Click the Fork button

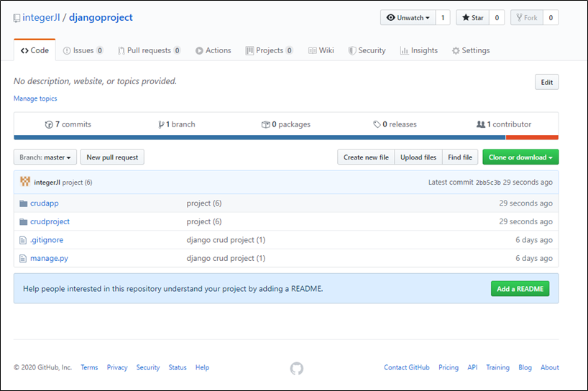pyautogui.click(x=527, y=18)
